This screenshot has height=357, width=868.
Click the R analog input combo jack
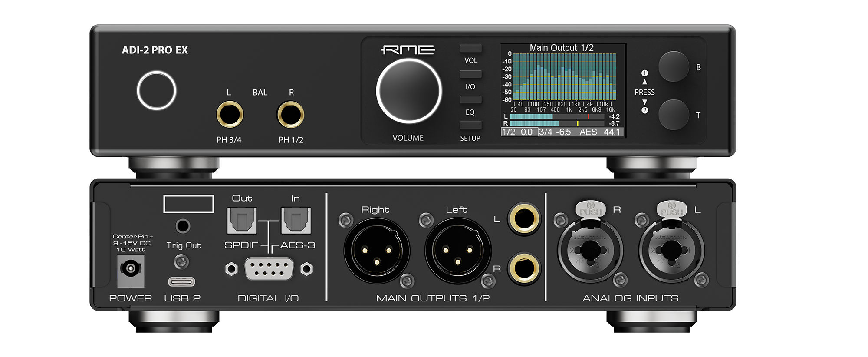coord(590,250)
